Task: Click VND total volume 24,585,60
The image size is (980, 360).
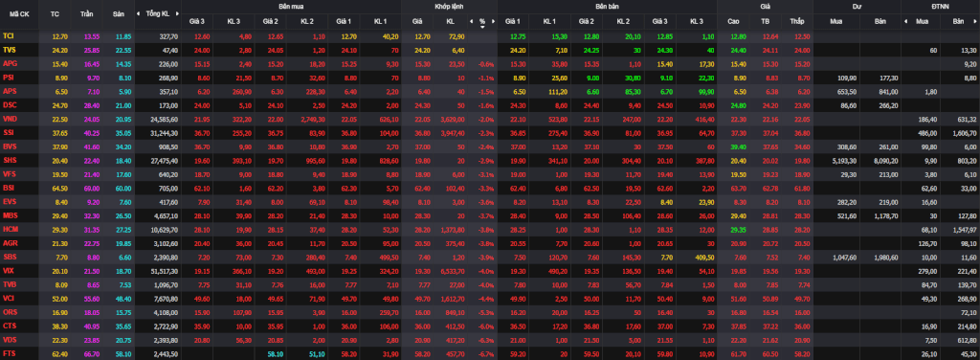Action: 165,119
